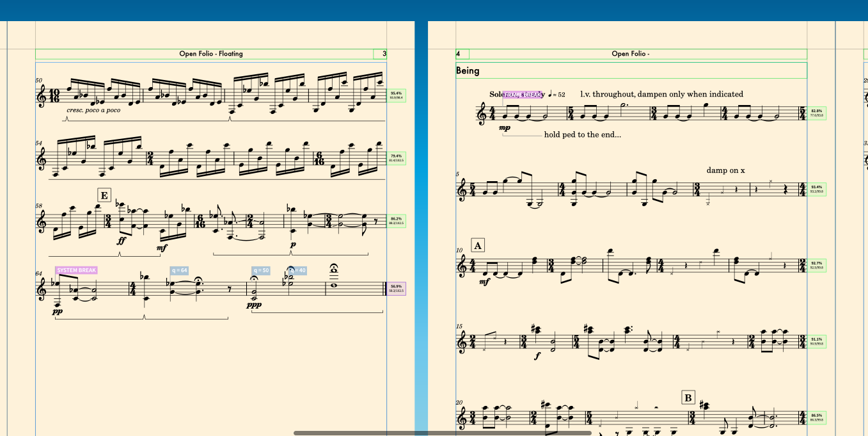Click bar number 20 on page 4

pyautogui.click(x=459, y=403)
